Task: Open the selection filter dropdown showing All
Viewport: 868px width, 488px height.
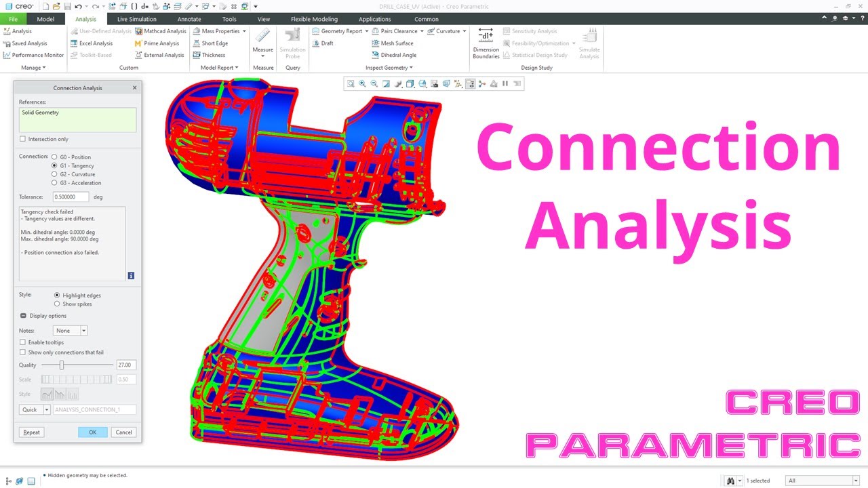Action: (822, 481)
